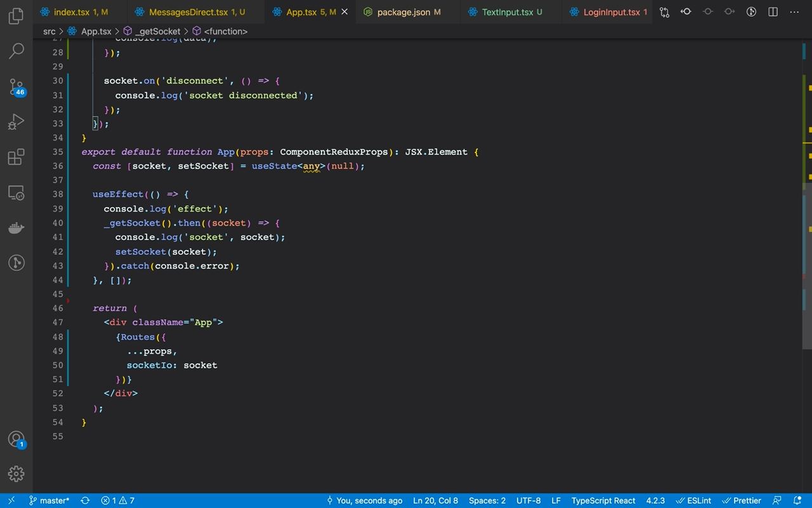Open the notifications bell in status bar
Screen dimensions: 812x508
797,500
